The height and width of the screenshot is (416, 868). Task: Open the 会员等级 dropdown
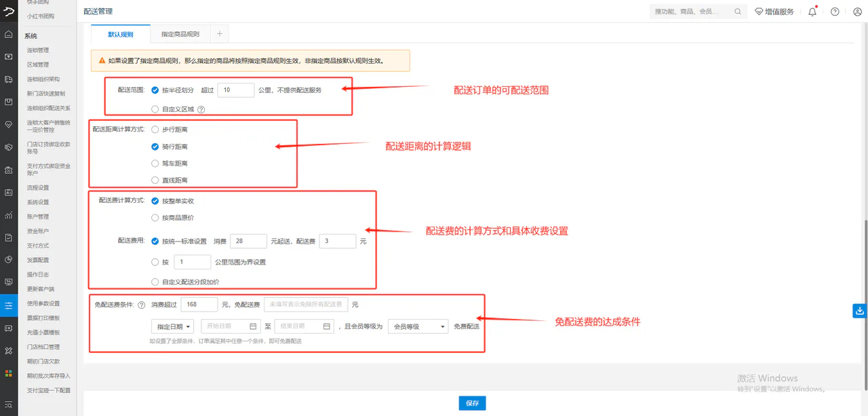[418, 326]
